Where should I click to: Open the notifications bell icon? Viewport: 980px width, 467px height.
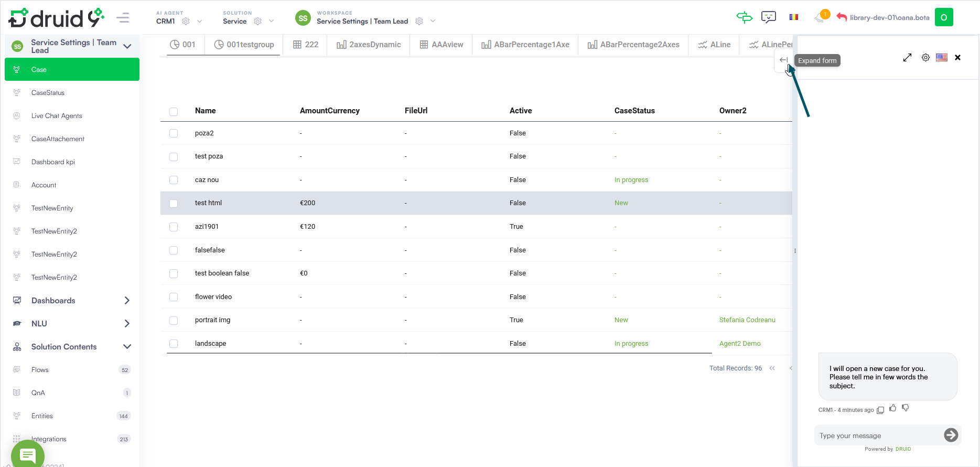(x=820, y=18)
